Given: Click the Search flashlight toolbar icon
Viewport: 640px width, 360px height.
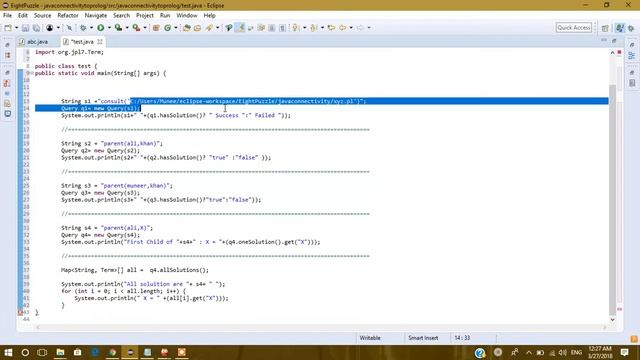Looking at the screenshot, I should coord(209,28).
